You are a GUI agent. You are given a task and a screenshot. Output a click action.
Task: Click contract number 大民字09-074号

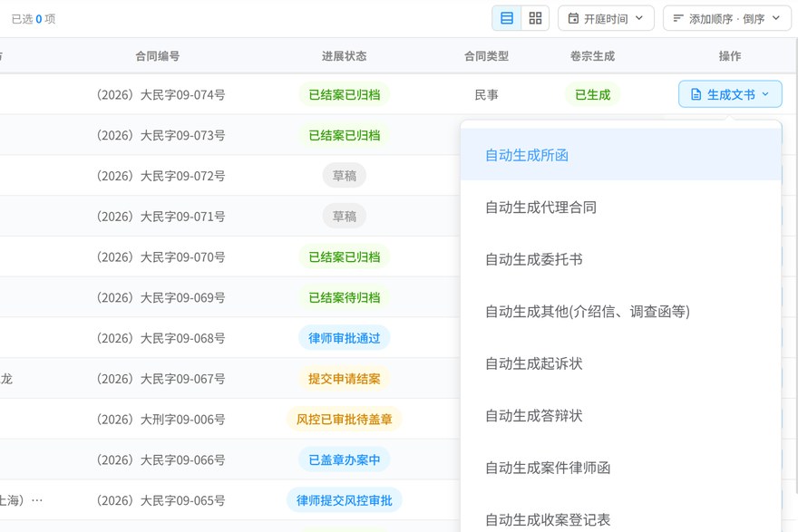(161, 94)
